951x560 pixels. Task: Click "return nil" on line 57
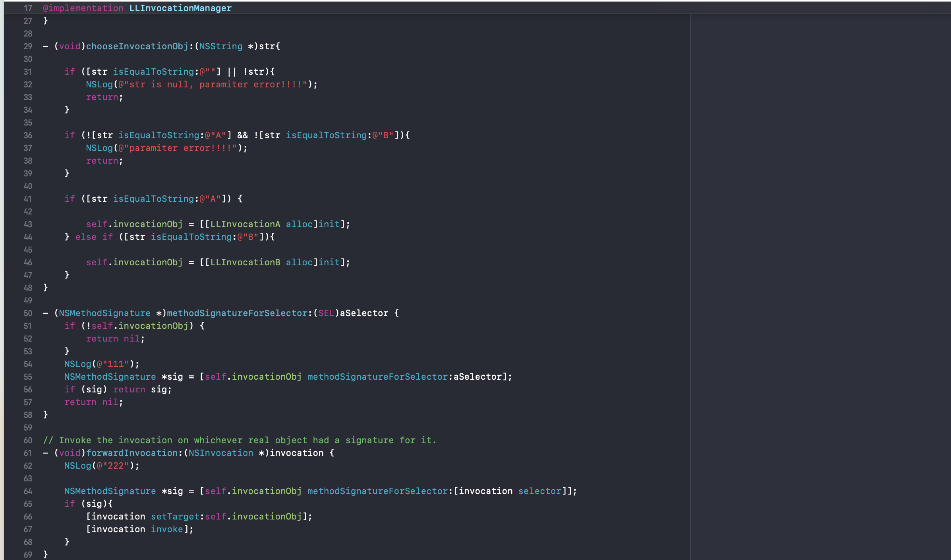click(x=91, y=402)
